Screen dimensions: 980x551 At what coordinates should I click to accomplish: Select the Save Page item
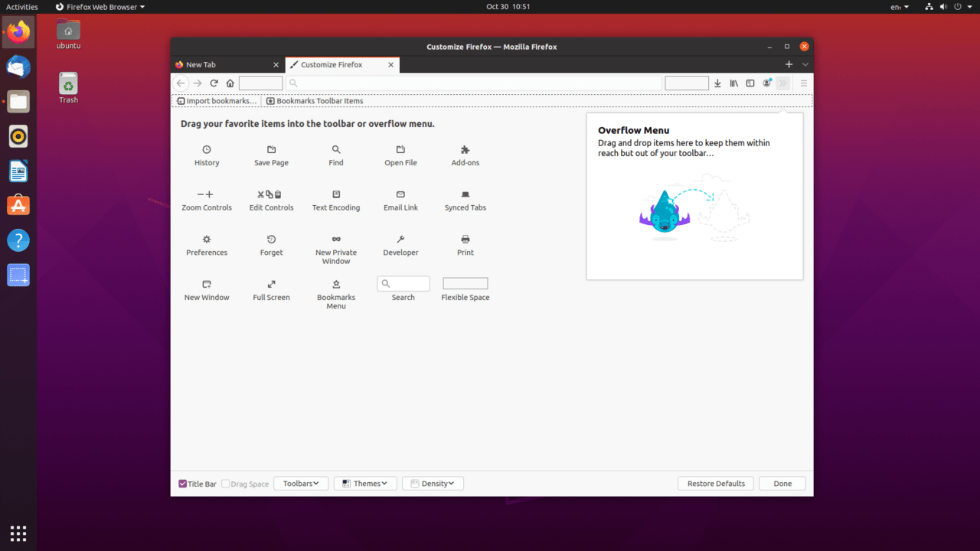click(271, 156)
